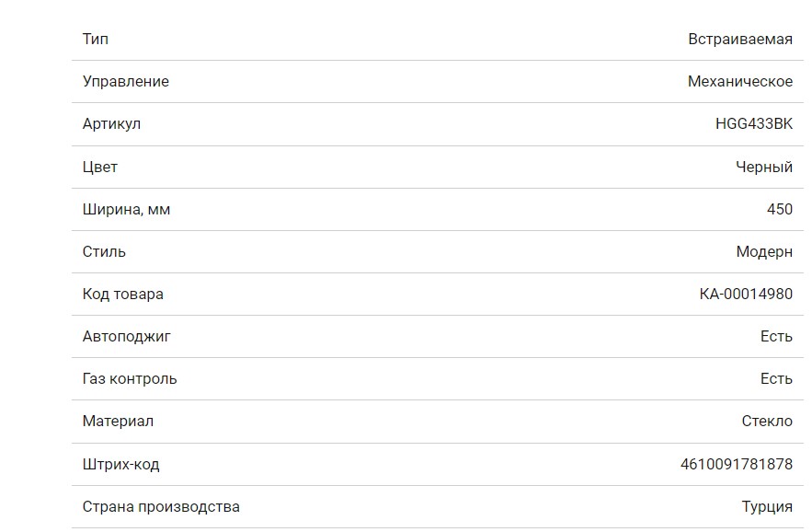Click the "Ширина, мм" label

coord(126,210)
